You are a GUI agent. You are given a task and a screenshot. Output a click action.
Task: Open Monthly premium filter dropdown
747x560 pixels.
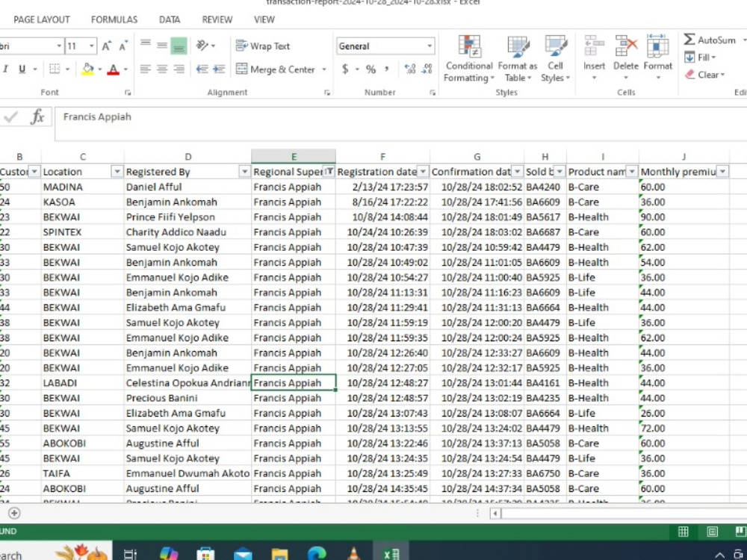722,172
